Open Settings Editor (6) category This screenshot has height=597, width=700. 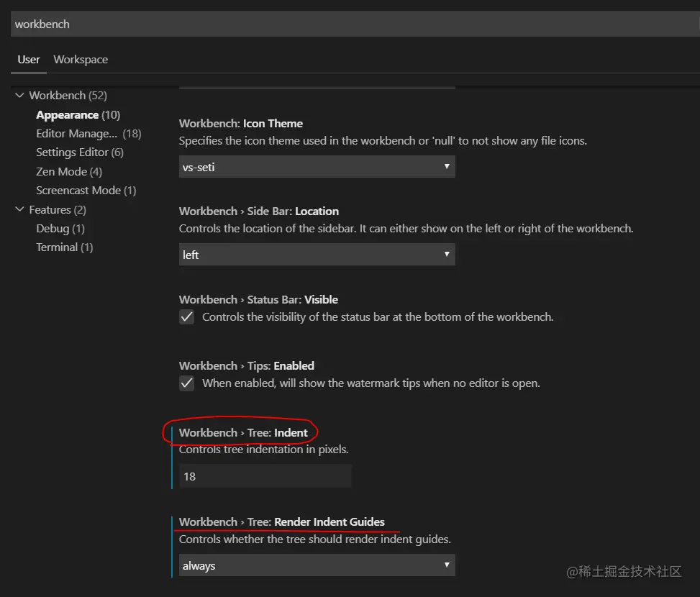pos(80,152)
